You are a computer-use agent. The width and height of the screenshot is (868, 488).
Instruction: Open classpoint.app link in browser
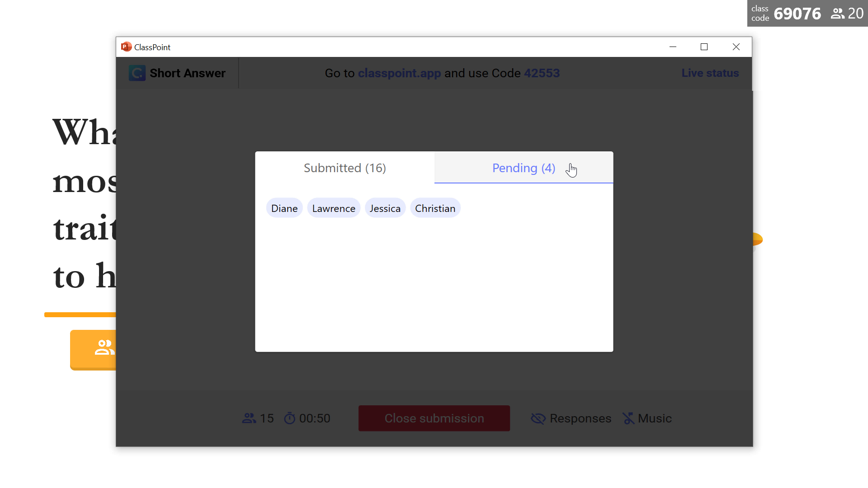pos(400,73)
